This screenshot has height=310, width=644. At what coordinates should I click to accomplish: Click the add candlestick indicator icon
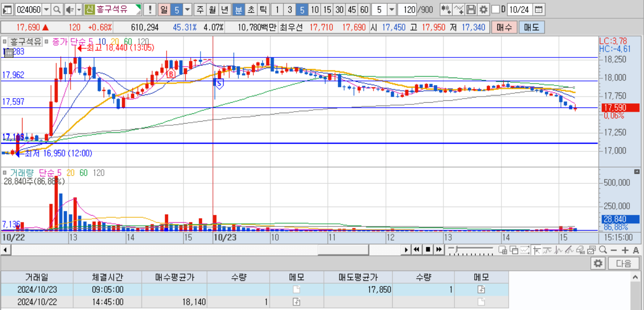[446, 9]
